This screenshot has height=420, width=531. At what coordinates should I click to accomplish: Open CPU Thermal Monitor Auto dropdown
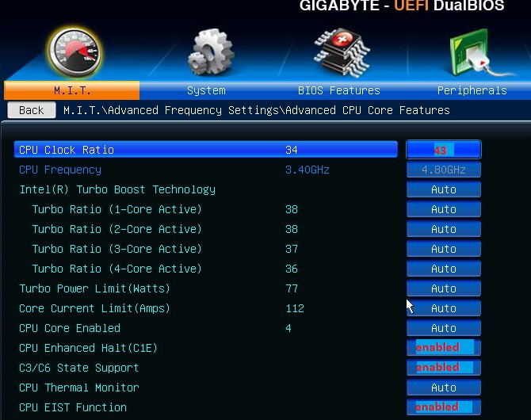tap(444, 388)
